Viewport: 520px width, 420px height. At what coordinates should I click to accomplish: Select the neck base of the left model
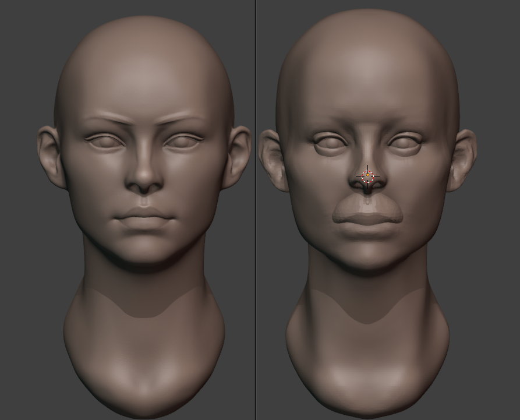click(144, 373)
